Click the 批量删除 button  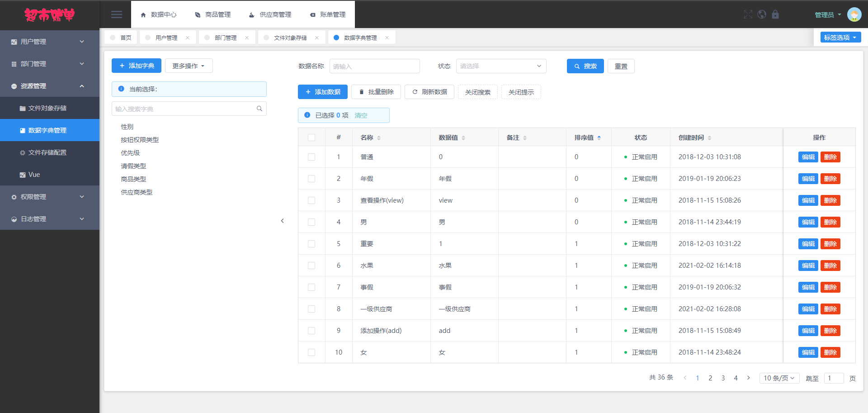point(376,92)
